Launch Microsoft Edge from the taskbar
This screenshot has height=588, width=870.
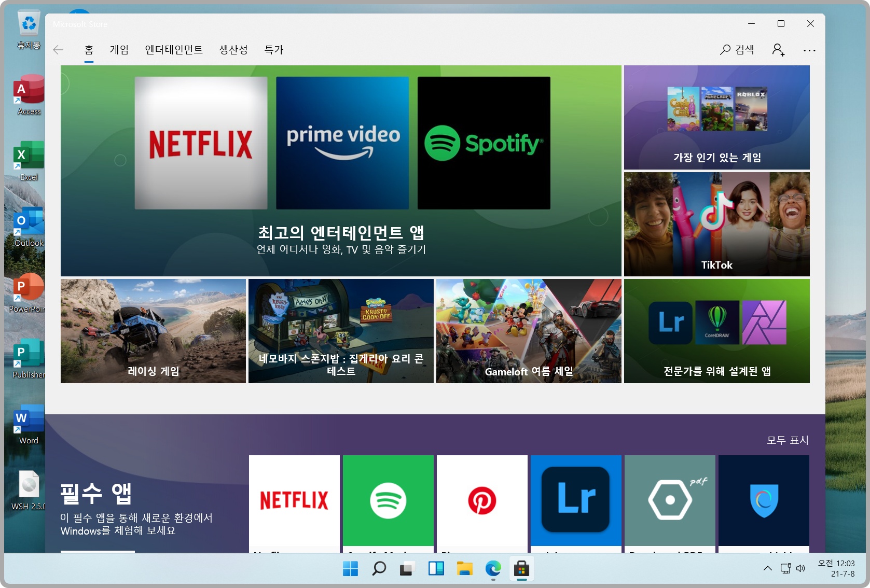(x=493, y=568)
